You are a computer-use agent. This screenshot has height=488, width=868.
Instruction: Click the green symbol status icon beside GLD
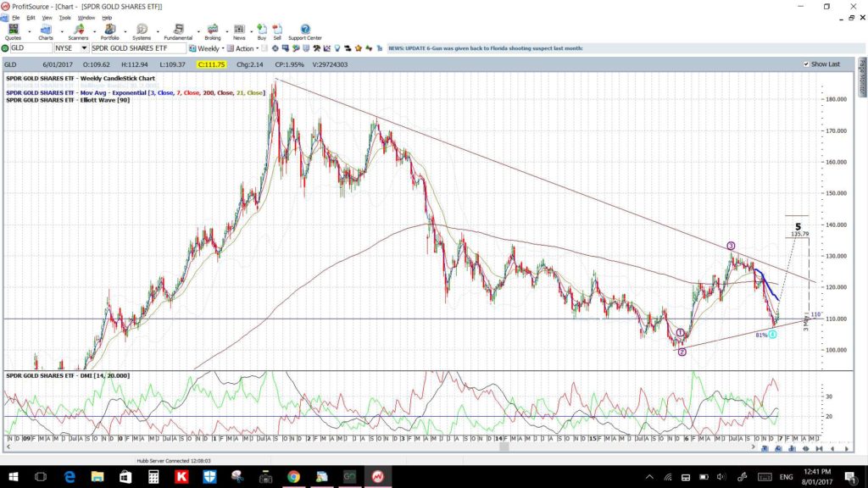[5, 48]
